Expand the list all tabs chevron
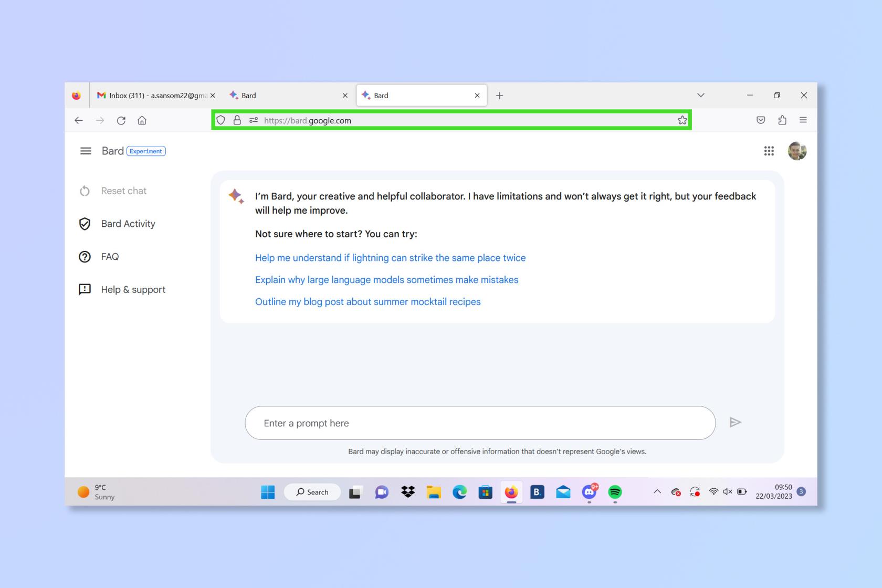This screenshot has width=882, height=588. point(701,96)
